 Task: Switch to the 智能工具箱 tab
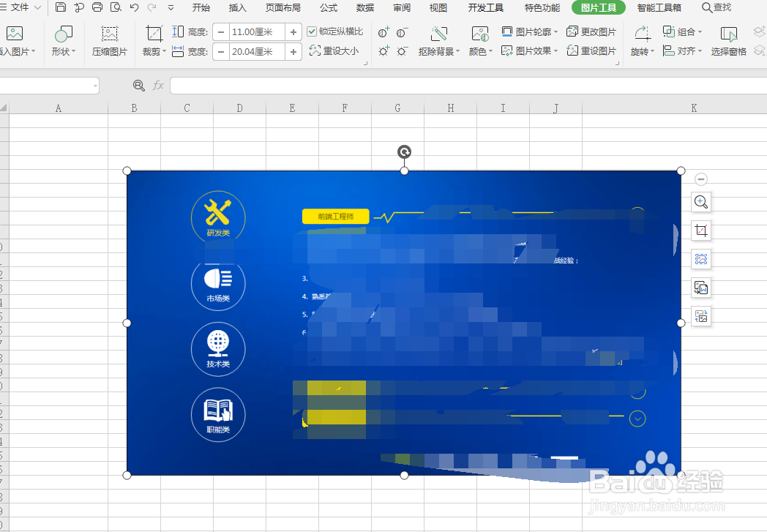659,7
